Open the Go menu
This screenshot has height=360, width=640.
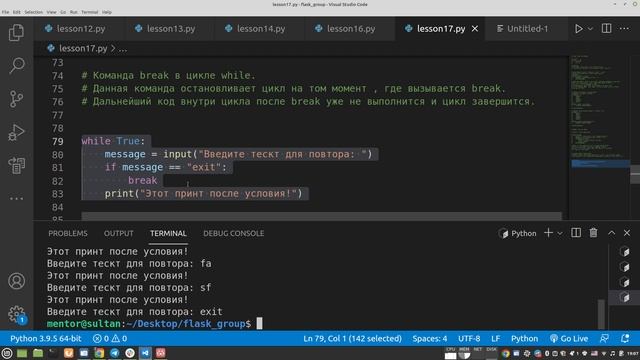tap(63, 12)
